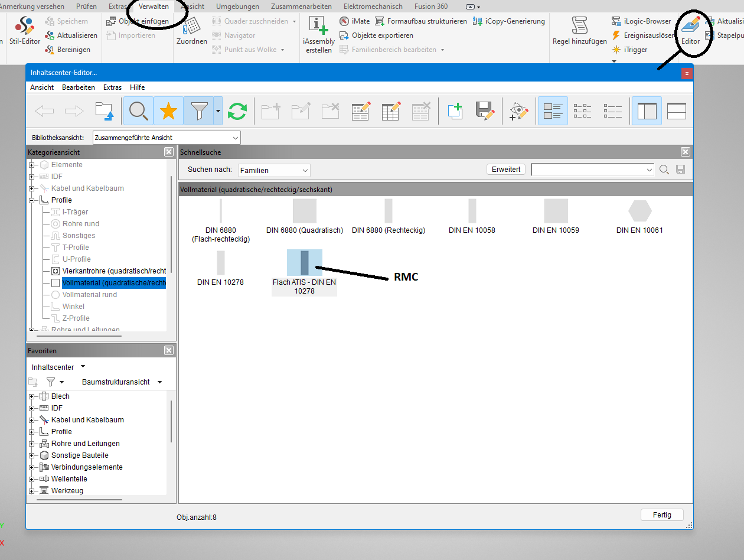Select Z-Profile category in tree
Image resolution: width=744 pixels, height=560 pixels.
click(x=76, y=318)
